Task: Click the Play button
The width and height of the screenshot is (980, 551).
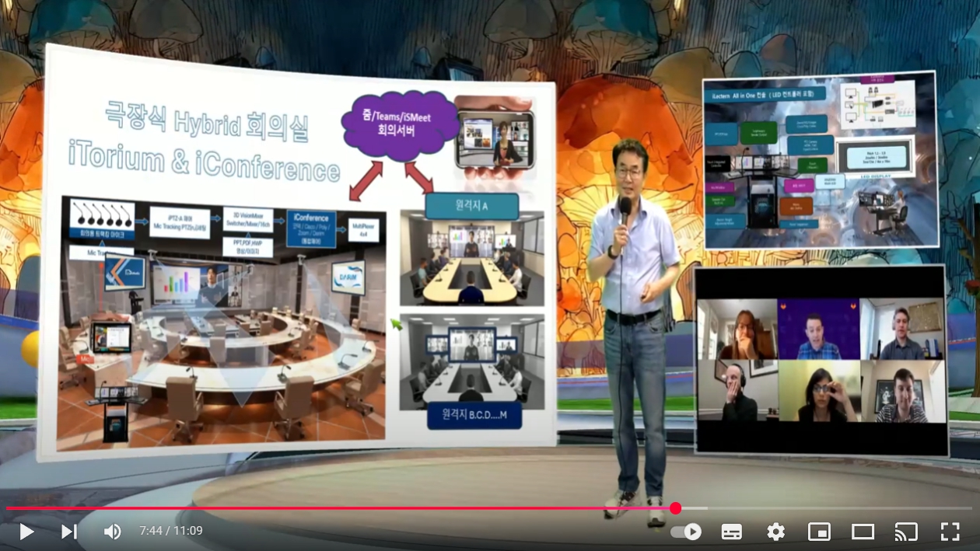Action: (x=26, y=532)
